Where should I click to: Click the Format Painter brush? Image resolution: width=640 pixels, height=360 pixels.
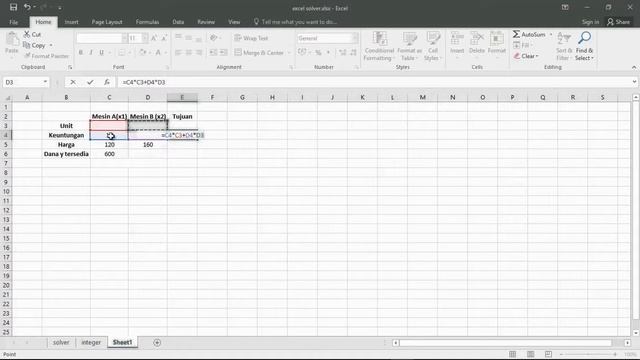click(46, 56)
